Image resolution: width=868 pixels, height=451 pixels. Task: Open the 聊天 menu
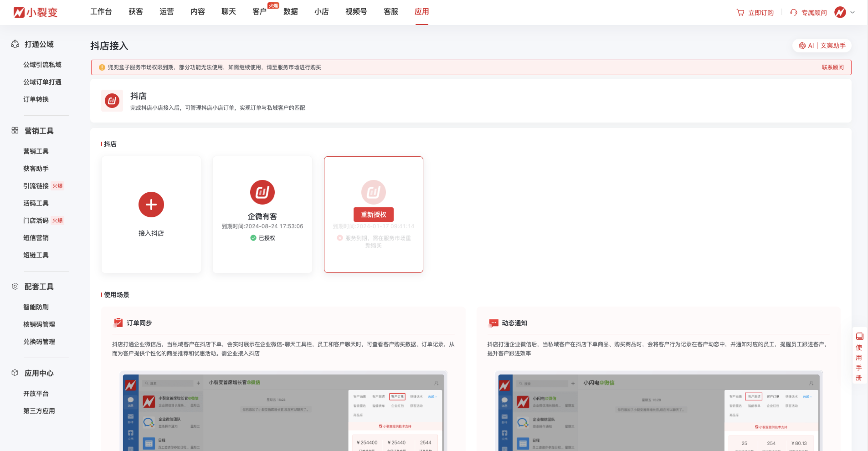point(229,12)
